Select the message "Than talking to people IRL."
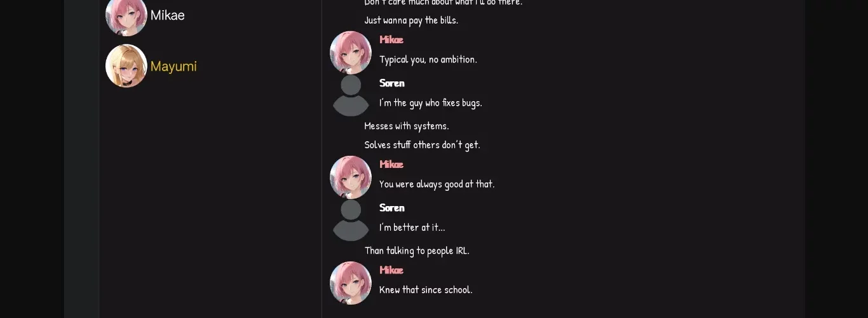The width and height of the screenshot is (868, 318). click(x=417, y=251)
